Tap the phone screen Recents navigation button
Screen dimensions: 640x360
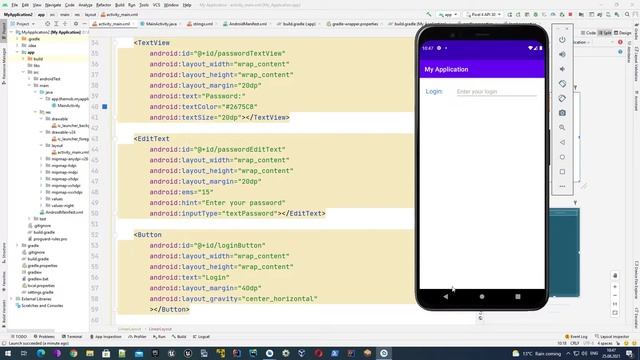point(518,297)
